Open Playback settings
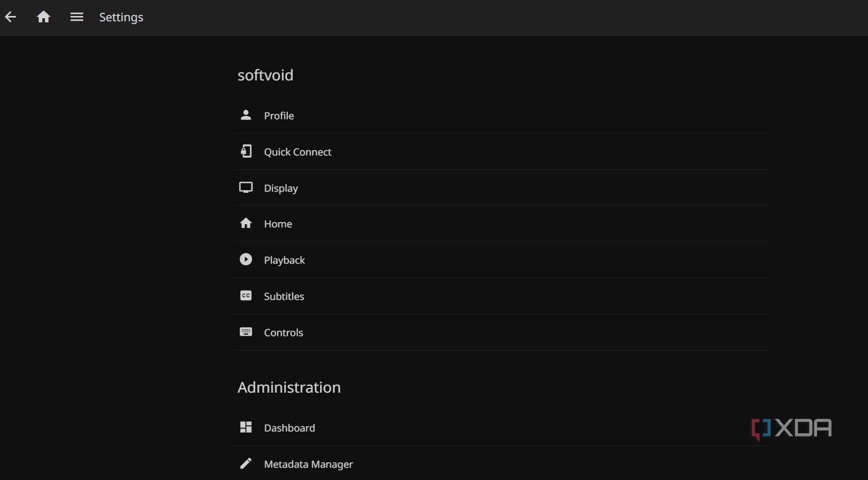Image resolution: width=868 pixels, height=480 pixels. click(501, 260)
